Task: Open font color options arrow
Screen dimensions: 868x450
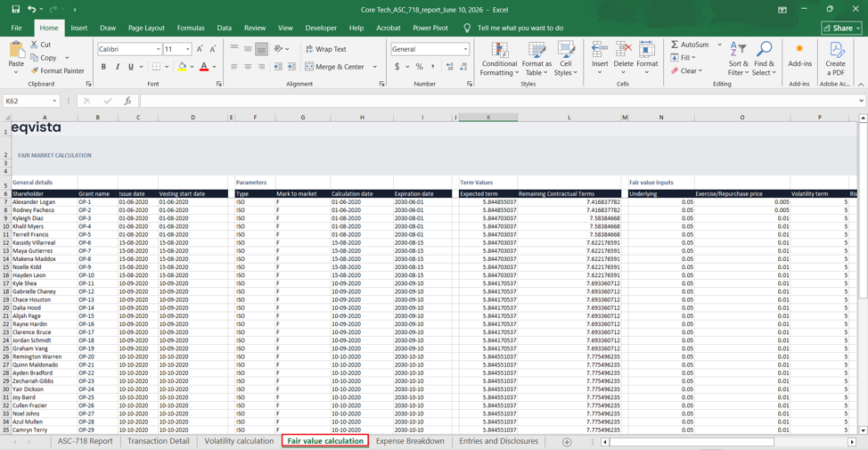Action: click(x=214, y=67)
